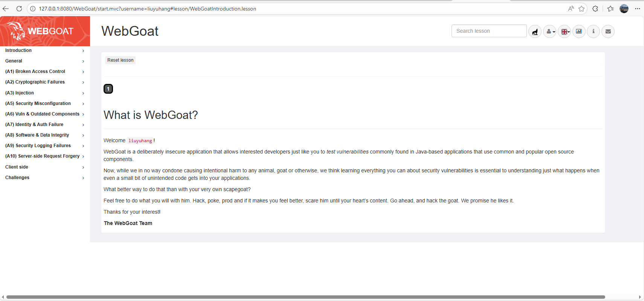The image size is (644, 301).
Task: Click the envelope contact icon button
Action: coord(608,32)
